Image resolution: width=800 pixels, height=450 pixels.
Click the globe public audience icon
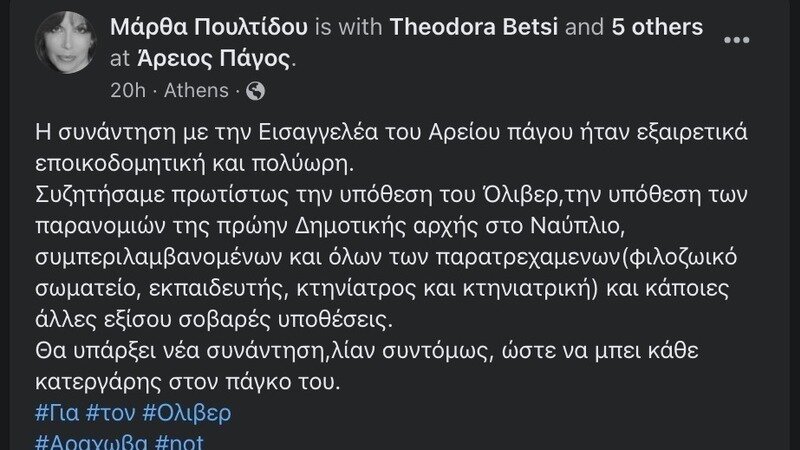[x=255, y=92]
